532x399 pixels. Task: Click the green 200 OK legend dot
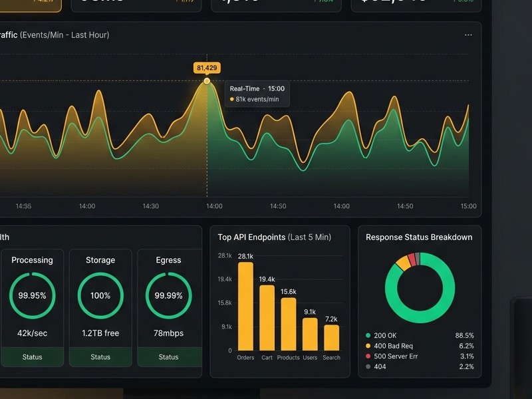pos(368,336)
